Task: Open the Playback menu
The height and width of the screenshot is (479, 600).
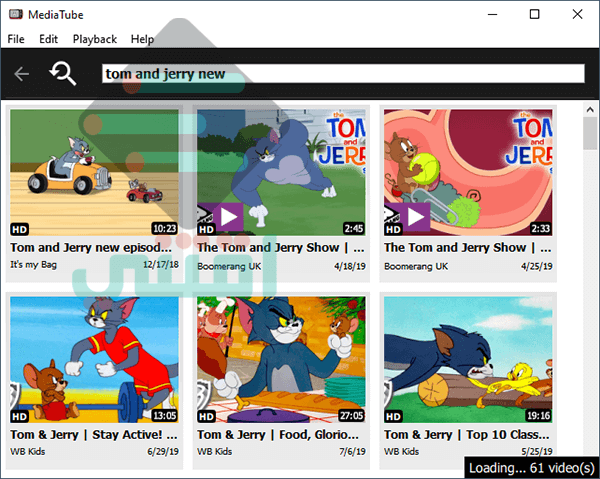Action: (x=95, y=39)
